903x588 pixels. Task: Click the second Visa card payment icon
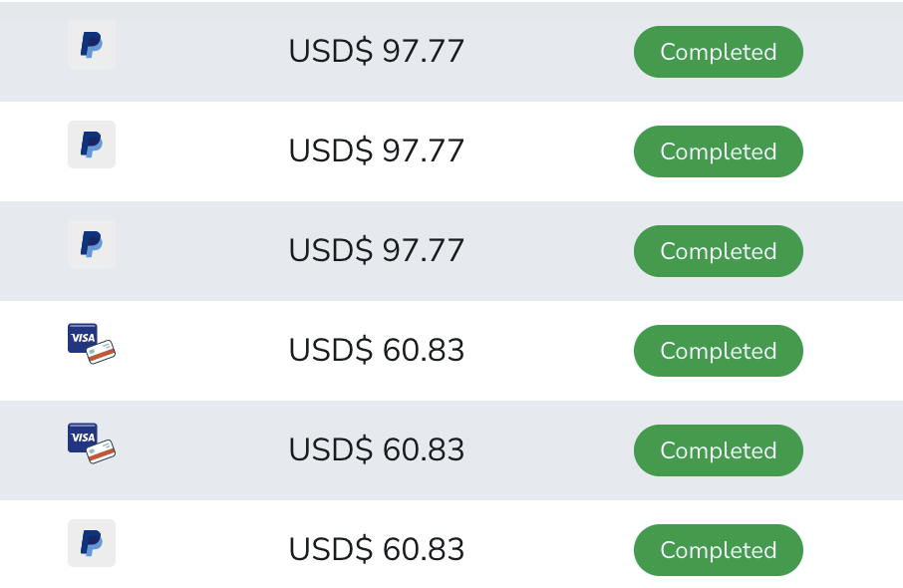[x=92, y=443]
